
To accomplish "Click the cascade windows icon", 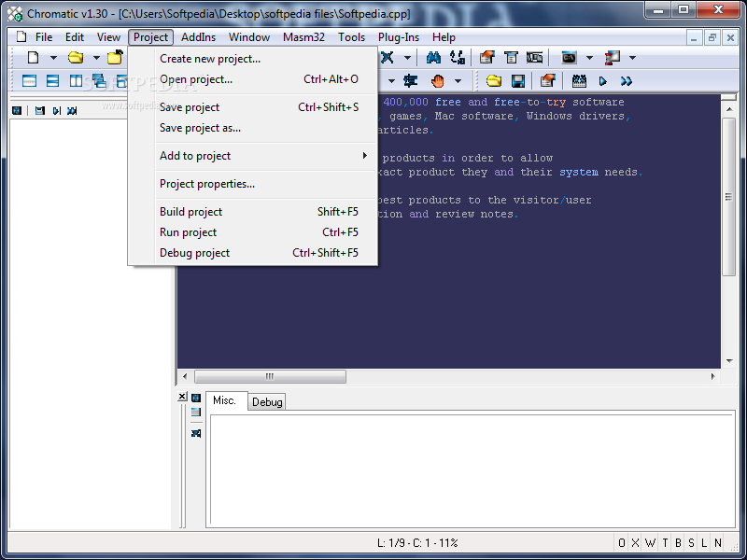I will (x=99, y=81).
